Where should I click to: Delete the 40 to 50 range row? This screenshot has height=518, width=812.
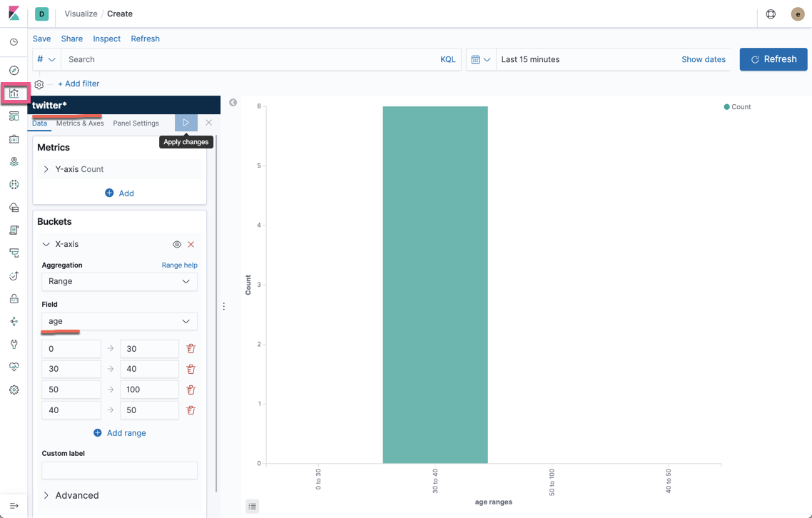pos(191,410)
